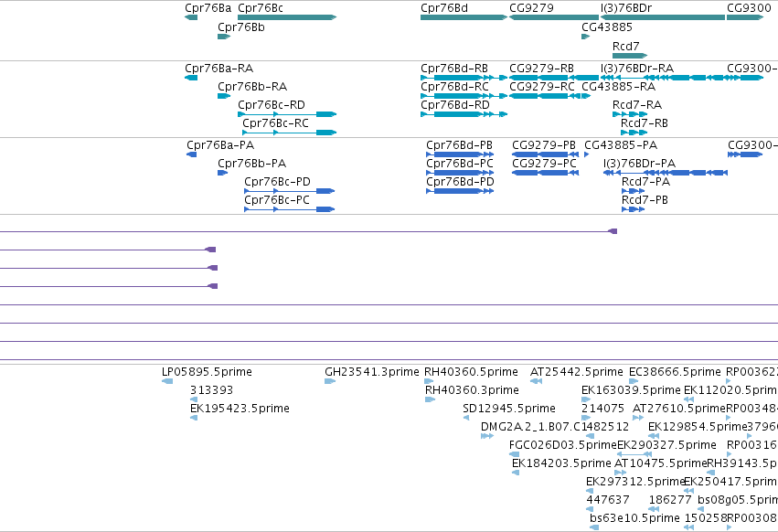Click transcript label CG9279-RB
This screenshot has width=778, height=532.
point(542,69)
